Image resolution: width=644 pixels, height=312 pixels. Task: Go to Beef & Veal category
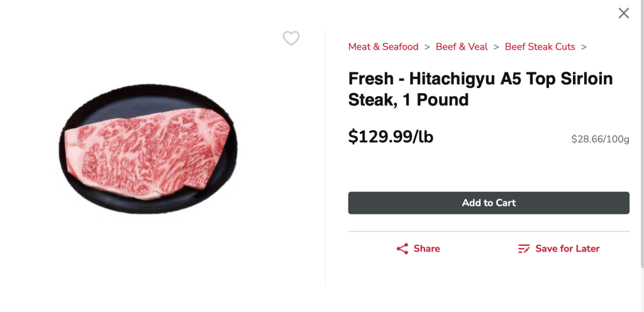[x=462, y=47]
